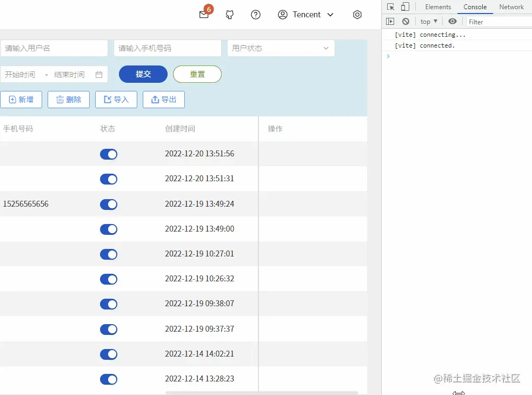Switch to the Elements tab
The height and width of the screenshot is (395, 532).
click(x=437, y=6)
